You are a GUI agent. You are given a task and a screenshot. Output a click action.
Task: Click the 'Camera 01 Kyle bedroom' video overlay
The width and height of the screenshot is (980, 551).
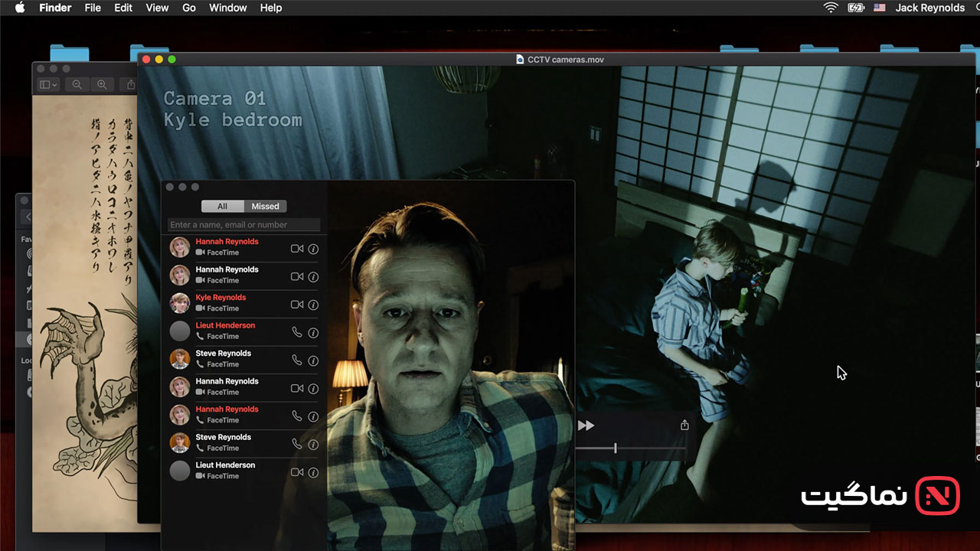point(233,109)
